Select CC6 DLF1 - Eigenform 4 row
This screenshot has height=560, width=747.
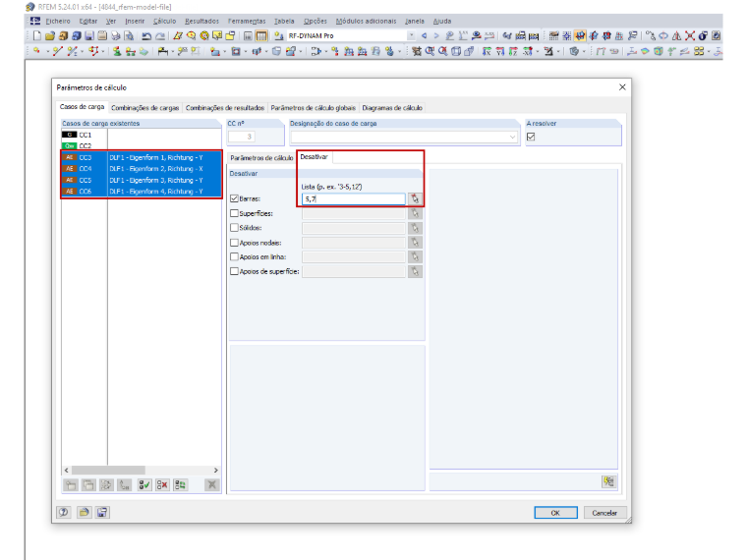(142, 192)
